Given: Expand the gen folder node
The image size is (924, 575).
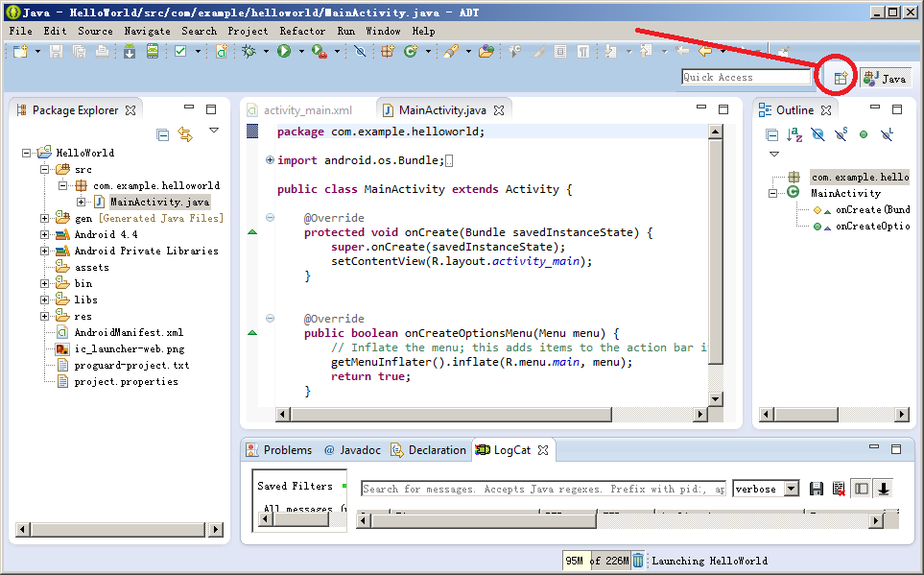Looking at the screenshot, I should [x=44, y=218].
